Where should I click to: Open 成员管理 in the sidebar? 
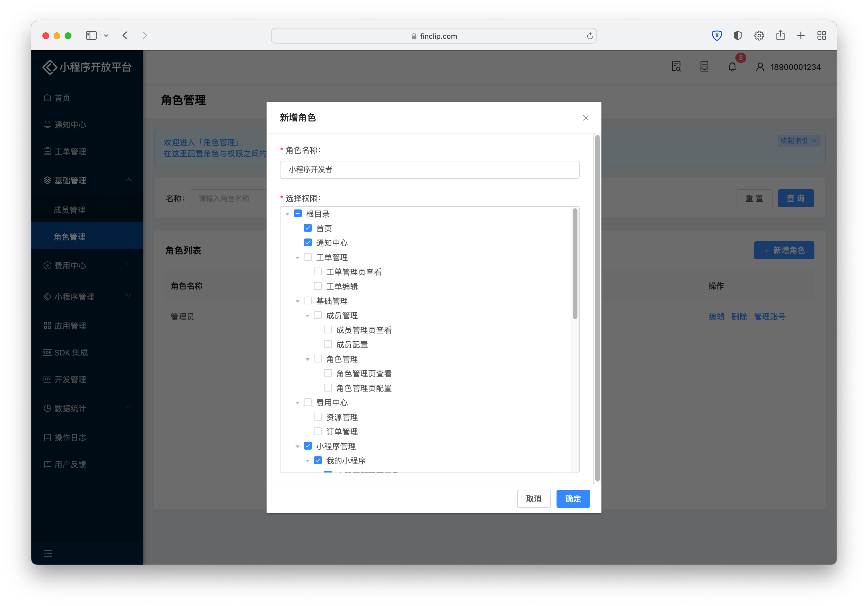(x=87, y=210)
